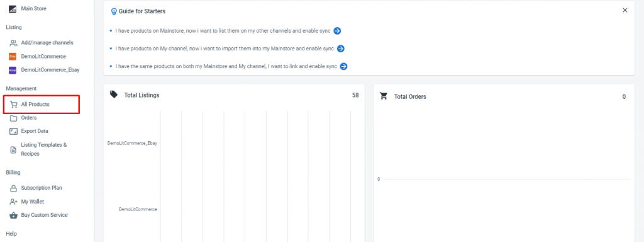Image resolution: width=644 pixels, height=242 pixels.
Task: Click arrow for link and enable sync guide
Action: [x=344, y=66]
